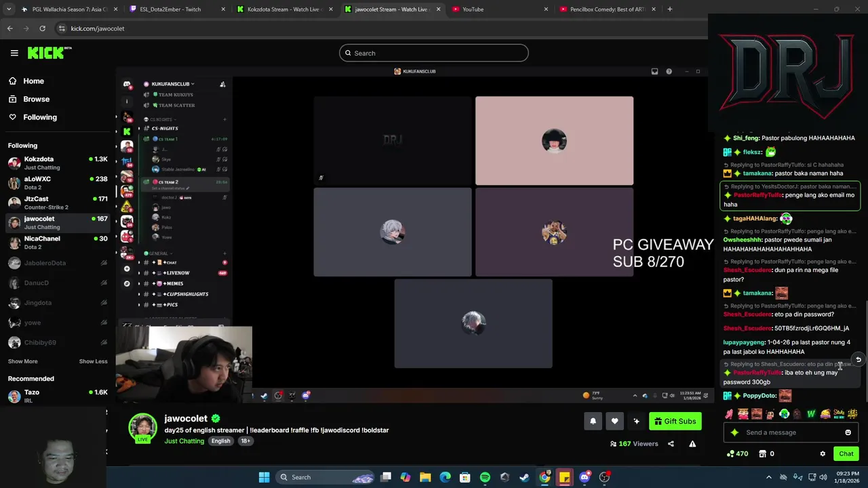
Task: Open chat settings gear
Action: pyautogui.click(x=823, y=453)
